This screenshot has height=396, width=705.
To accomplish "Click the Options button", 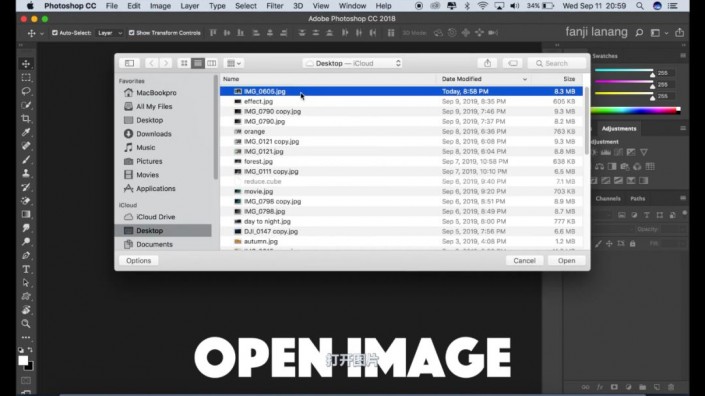I will (x=138, y=261).
